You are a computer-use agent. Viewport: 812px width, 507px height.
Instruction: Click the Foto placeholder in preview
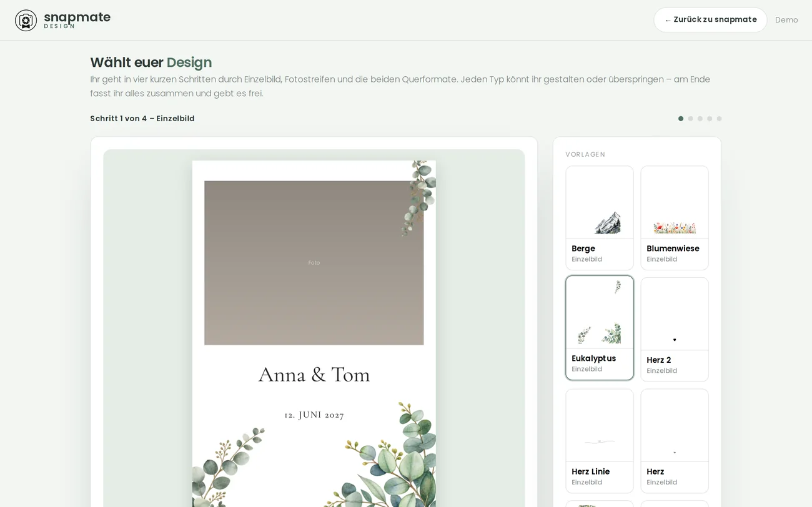tap(314, 263)
